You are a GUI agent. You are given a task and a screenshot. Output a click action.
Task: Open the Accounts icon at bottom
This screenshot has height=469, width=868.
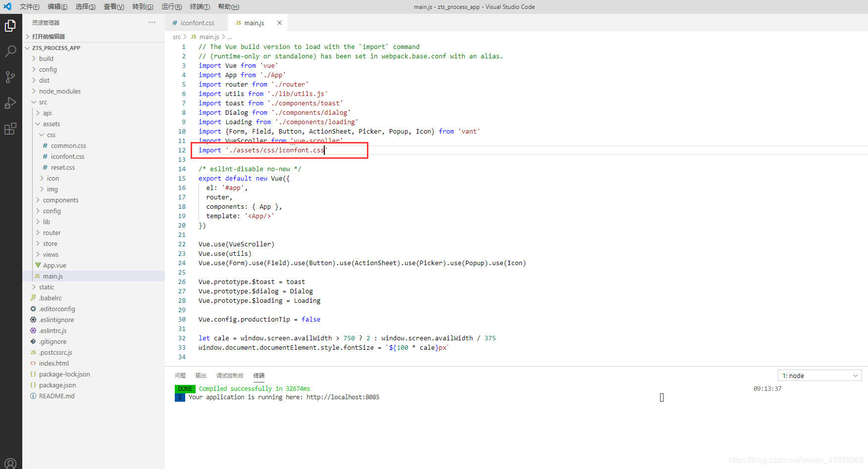click(10, 463)
